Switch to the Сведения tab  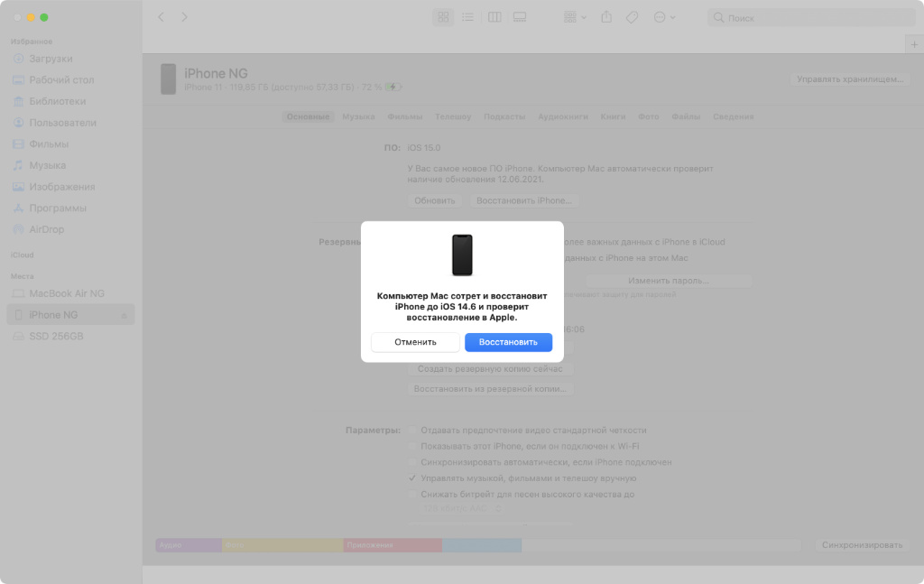[733, 116]
